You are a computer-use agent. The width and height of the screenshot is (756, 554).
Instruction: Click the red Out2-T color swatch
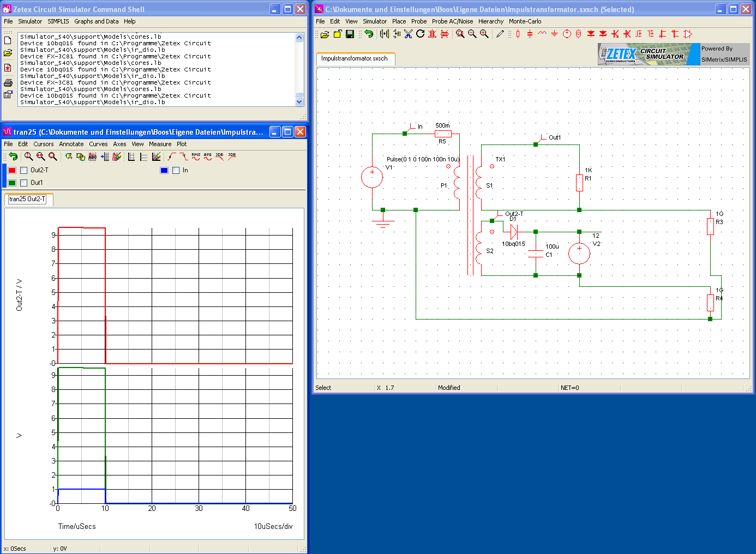click(x=12, y=170)
